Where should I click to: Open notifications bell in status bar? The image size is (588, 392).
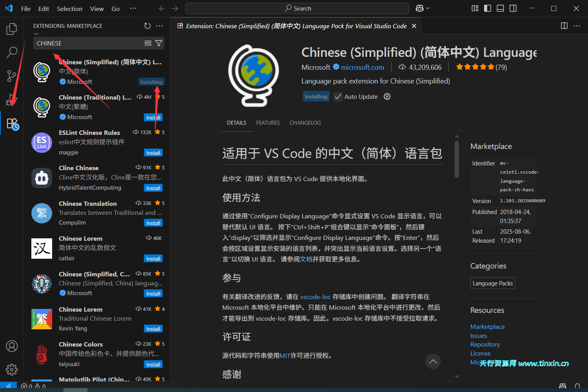click(577, 387)
